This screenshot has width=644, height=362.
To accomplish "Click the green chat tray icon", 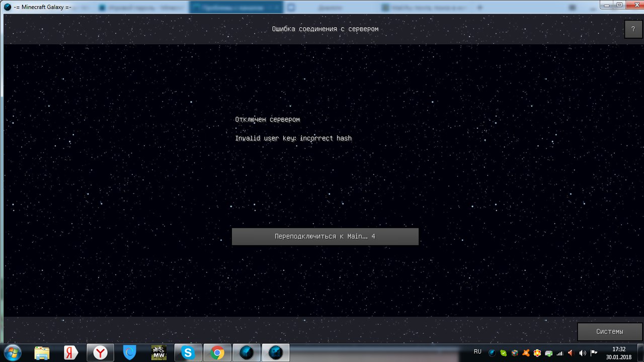I will pos(504,353).
